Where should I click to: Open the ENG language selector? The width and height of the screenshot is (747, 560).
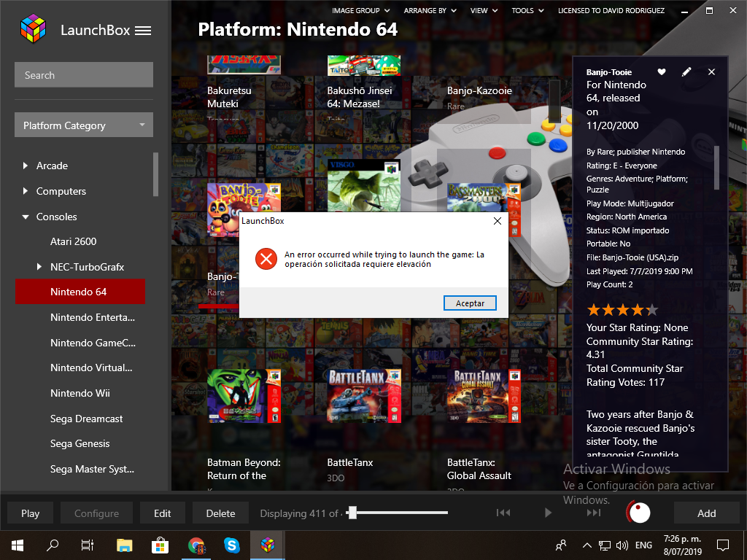[x=643, y=545]
